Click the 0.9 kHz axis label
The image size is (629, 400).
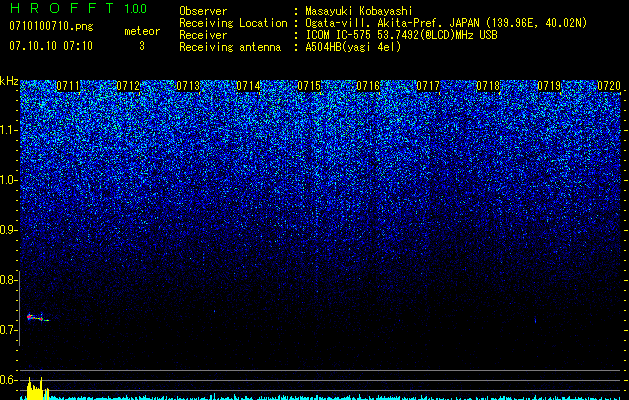[8, 230]
